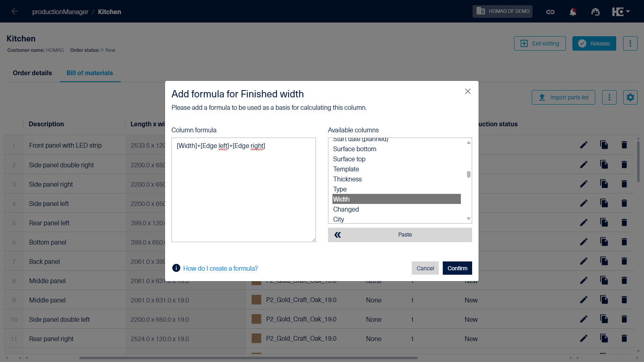This screenshot has width=644, height=362.
Task: Click the columns list scroll down arrow
Action: click(469, 219)
